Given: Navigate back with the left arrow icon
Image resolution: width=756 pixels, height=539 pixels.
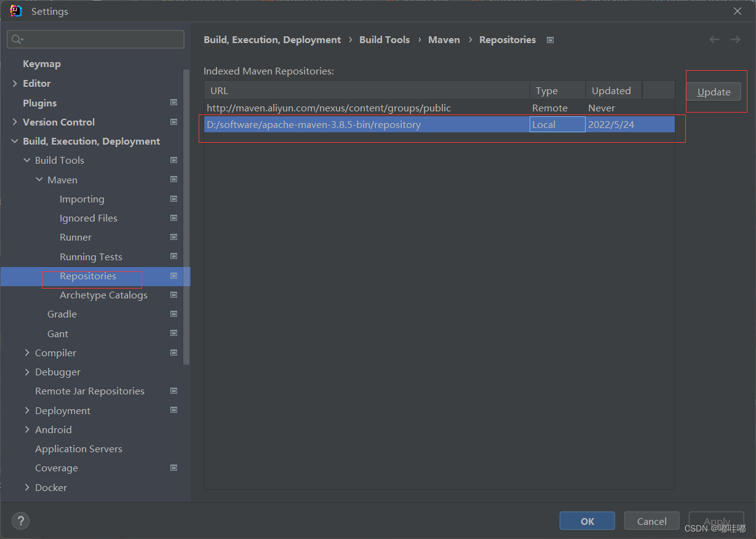Looking at the screenshot, I should click(x=714, y=39).
